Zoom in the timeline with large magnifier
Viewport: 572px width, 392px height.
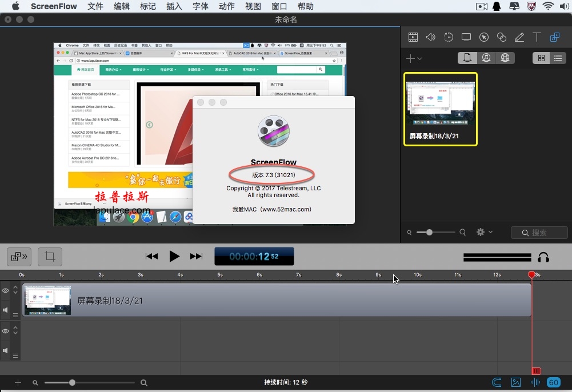tap(144, 383)
